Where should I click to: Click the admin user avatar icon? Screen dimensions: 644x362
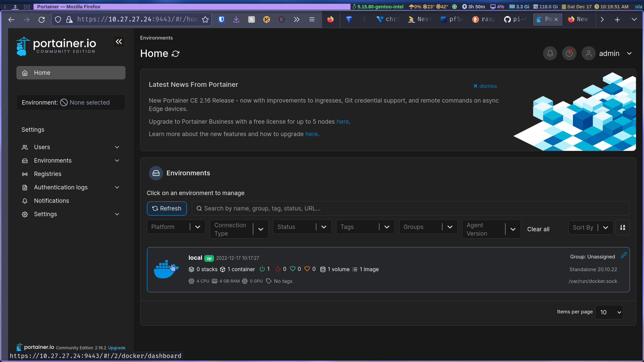pyautogui.click(x=588, y=53)
